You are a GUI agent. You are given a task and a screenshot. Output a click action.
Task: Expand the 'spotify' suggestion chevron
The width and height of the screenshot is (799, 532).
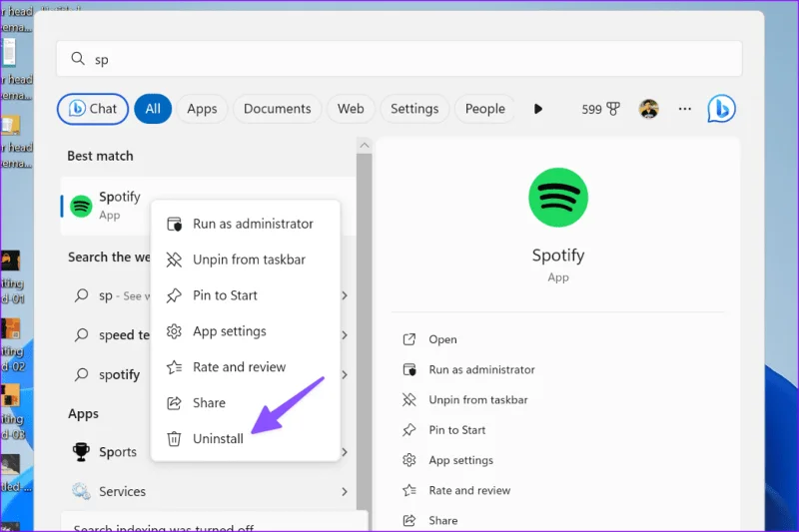point(345,374)
